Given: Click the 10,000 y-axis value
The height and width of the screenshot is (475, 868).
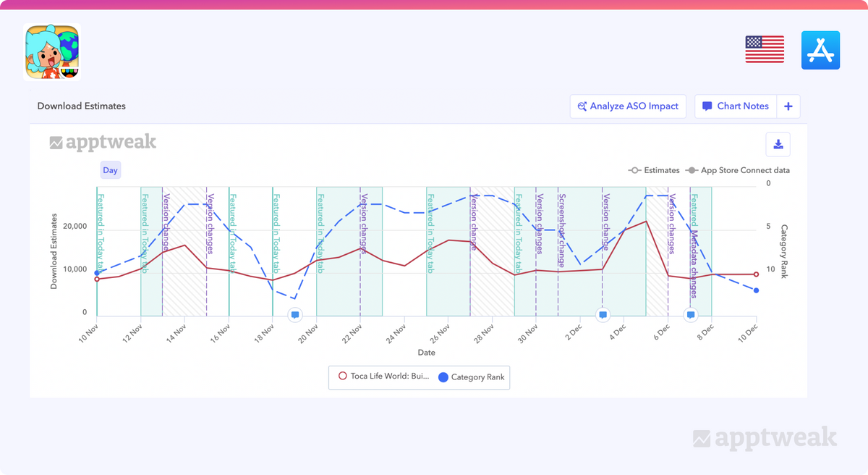Looking at the screenshot, I should coord(75,269).
